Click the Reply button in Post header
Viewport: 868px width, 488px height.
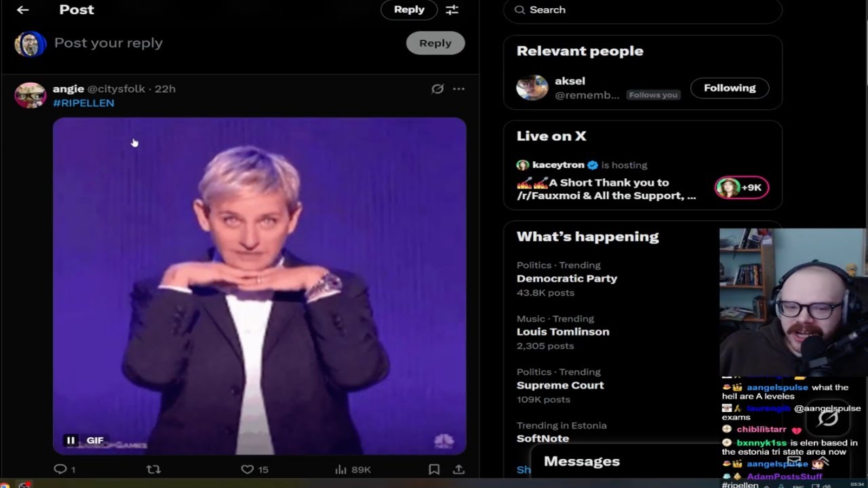(409, 9)
